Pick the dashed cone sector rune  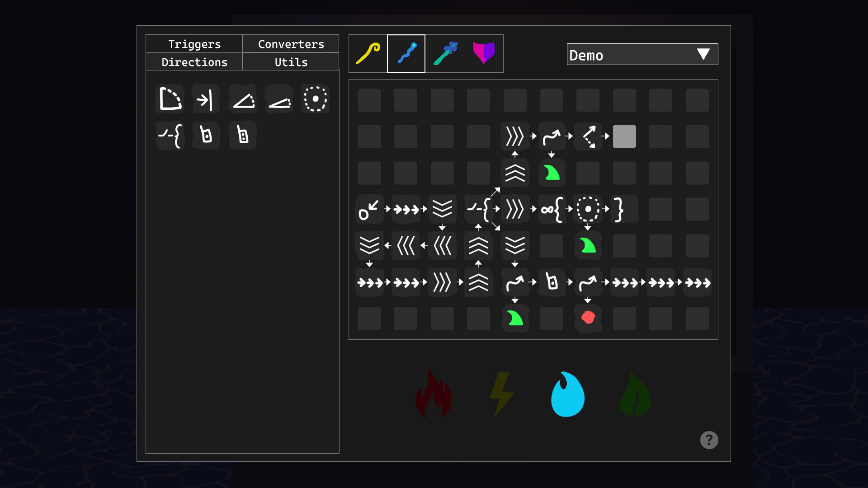click(170, 99)
